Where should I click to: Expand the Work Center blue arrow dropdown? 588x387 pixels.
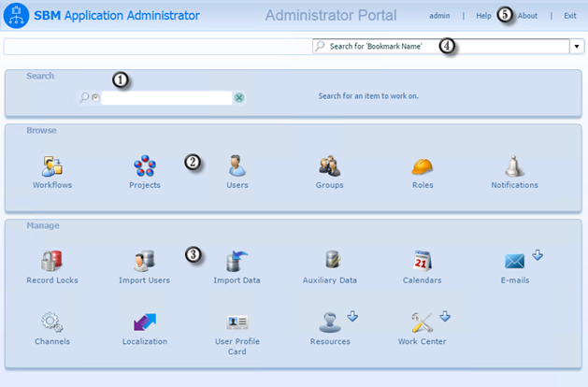[x=445, y=316]
